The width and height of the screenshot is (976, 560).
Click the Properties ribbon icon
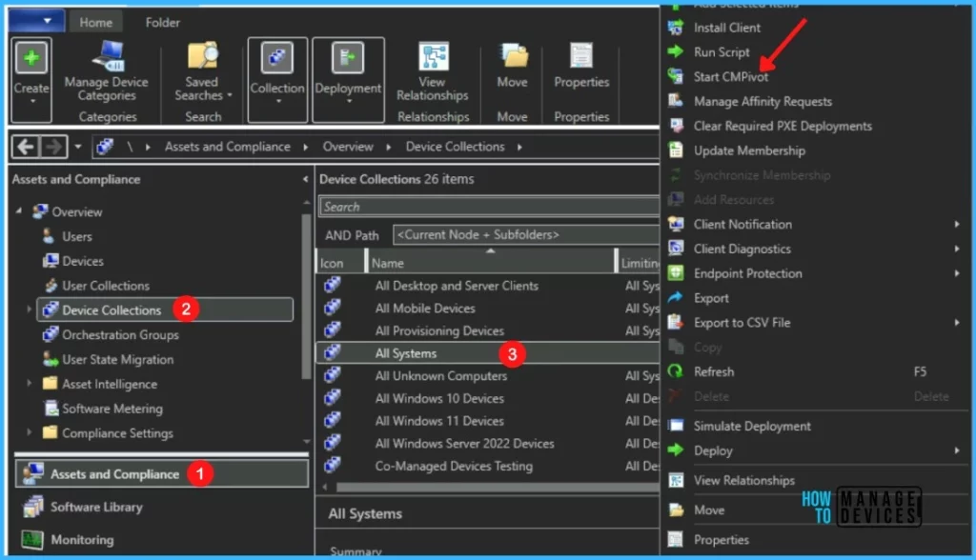coord(580,57)
